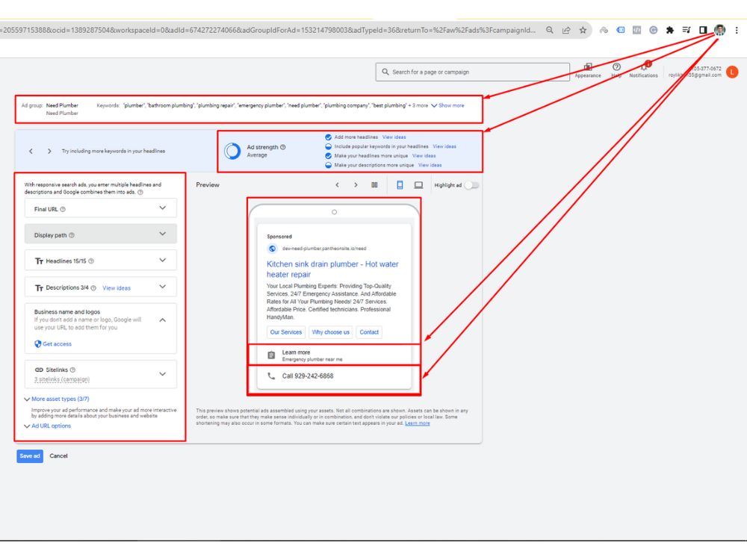The width and height of the screenshot is (747, 560).
Task: Click the phone icon next to Call number
Action: [x=271, y=376]
